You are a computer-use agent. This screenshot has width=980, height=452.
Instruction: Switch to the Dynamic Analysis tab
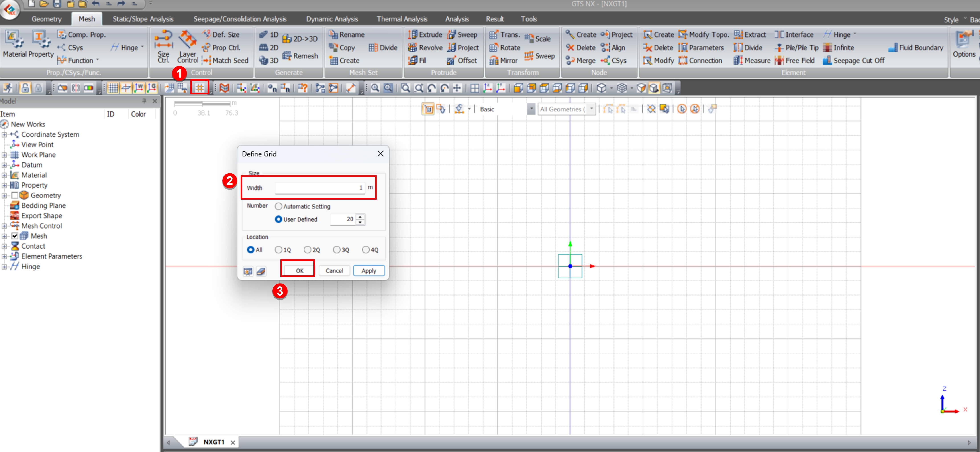click(x=332, y=19)
